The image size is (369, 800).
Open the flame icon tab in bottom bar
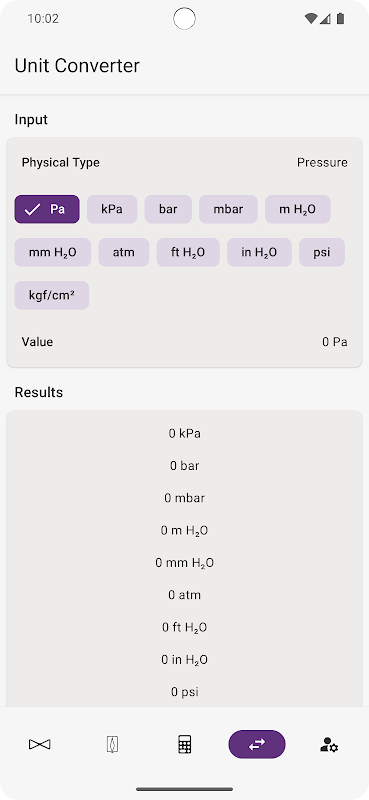click(112, 744)
